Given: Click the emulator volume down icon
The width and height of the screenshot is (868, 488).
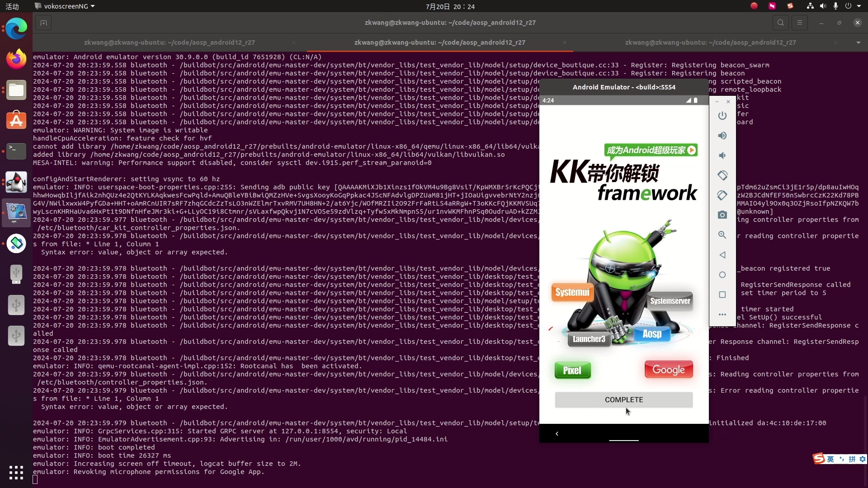Looking at the screenshot, I should tap(722, 155).
